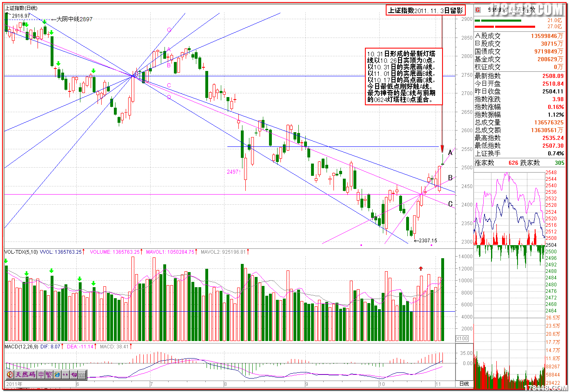Select the B股成交 row
Screen dimensions: 569x392
(x=519, y=44)
